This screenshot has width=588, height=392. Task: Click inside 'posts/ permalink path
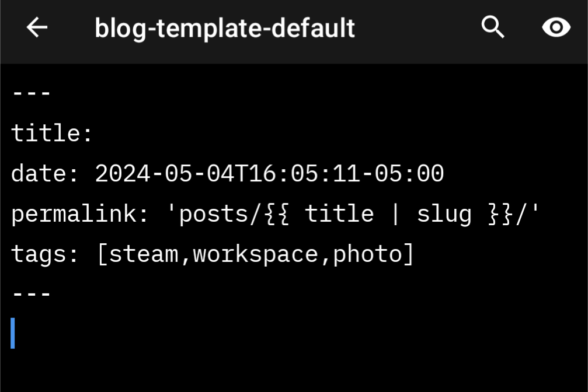[x=213, y=214]
